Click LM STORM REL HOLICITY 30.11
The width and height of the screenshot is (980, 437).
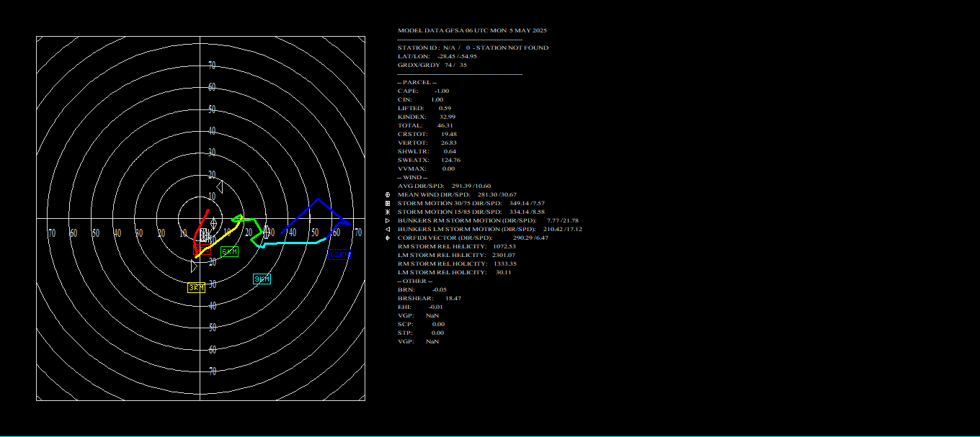click(x=455, y=272)
